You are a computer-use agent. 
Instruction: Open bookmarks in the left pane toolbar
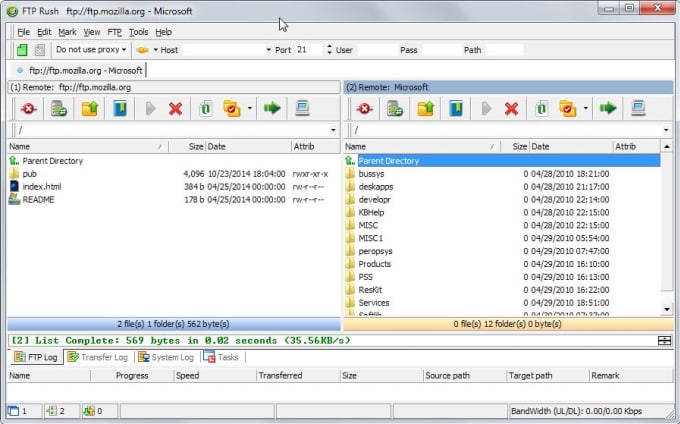(120, 108)
